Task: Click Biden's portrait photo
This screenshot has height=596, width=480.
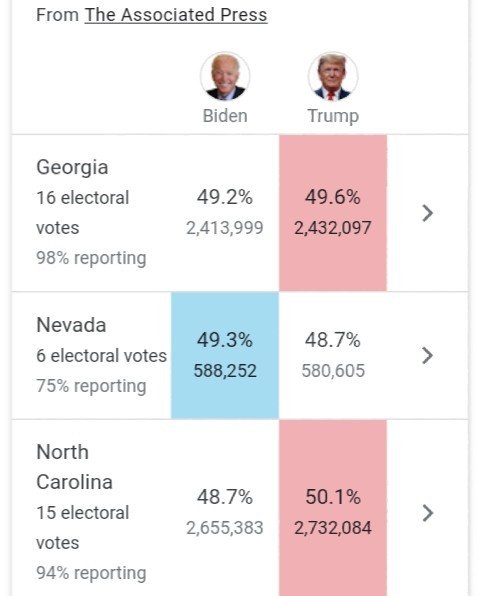Action: pyautogui.click(x=225, y=76)
